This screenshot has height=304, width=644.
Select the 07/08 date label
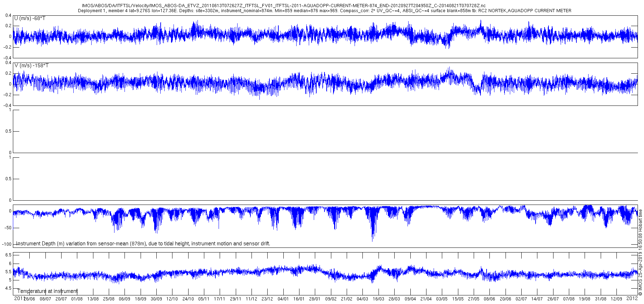coord(569,299)
